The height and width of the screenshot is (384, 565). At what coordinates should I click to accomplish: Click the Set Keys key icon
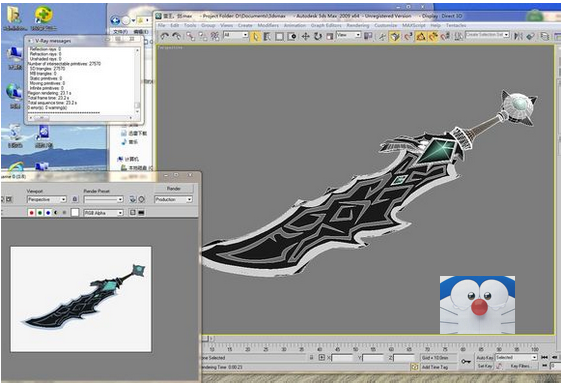pyautogui.click(x=466, y=361)
